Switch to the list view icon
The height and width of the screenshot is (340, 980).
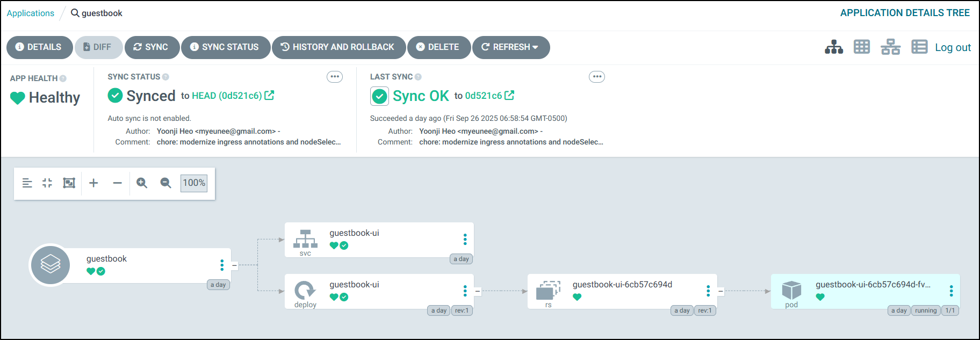(x=919, y=47)
